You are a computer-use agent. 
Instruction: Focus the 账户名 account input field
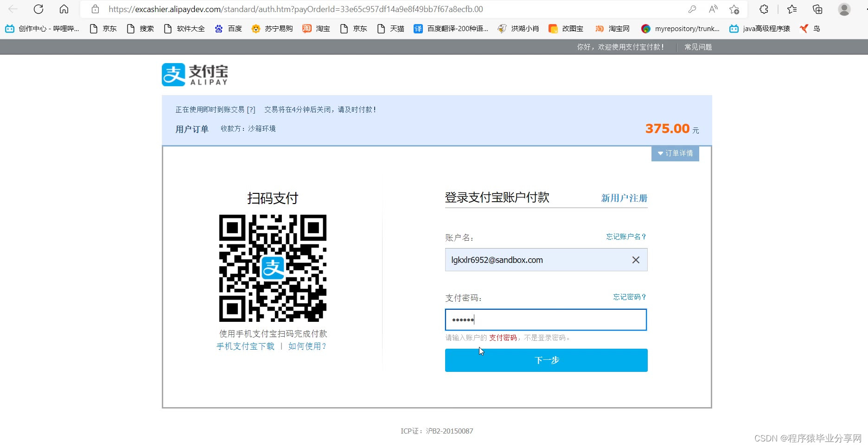(546, 260)
